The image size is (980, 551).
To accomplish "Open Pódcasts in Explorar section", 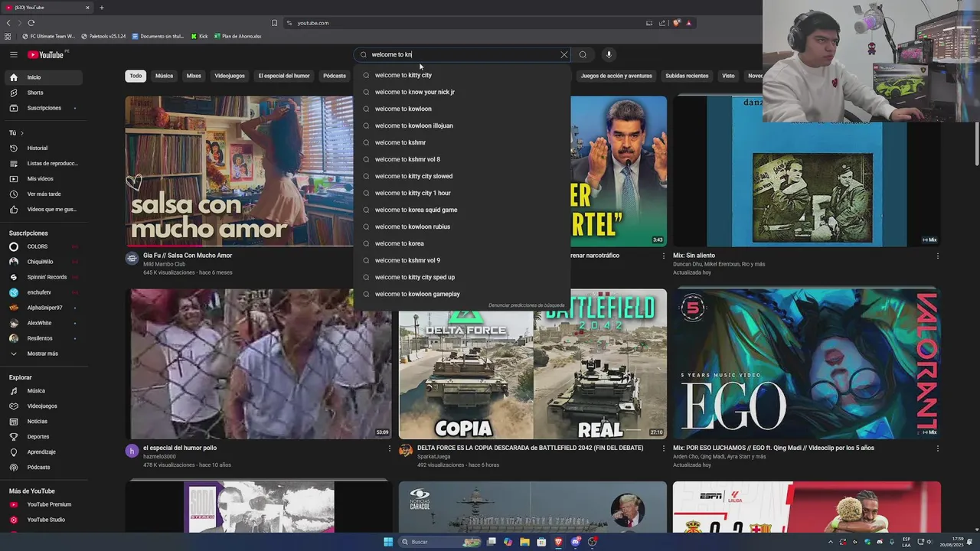I will 44,468.
